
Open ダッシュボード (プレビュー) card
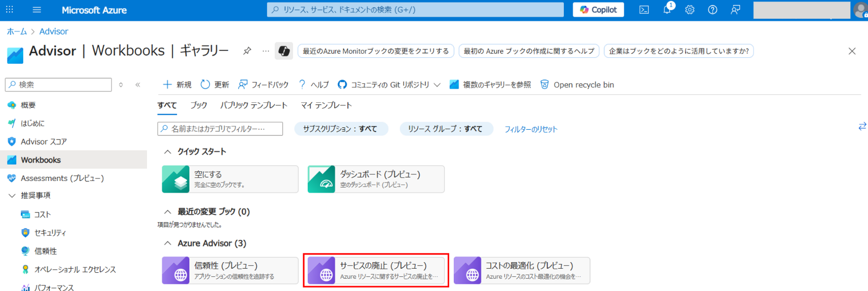coord(376,179)
